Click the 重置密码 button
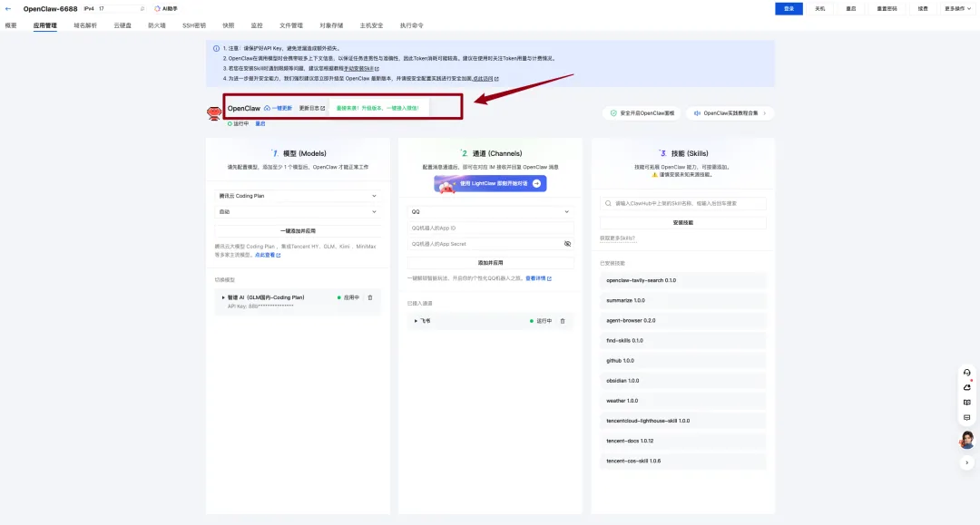The width and height of the screenshot is (980, 525). click(x=887, y=9)
